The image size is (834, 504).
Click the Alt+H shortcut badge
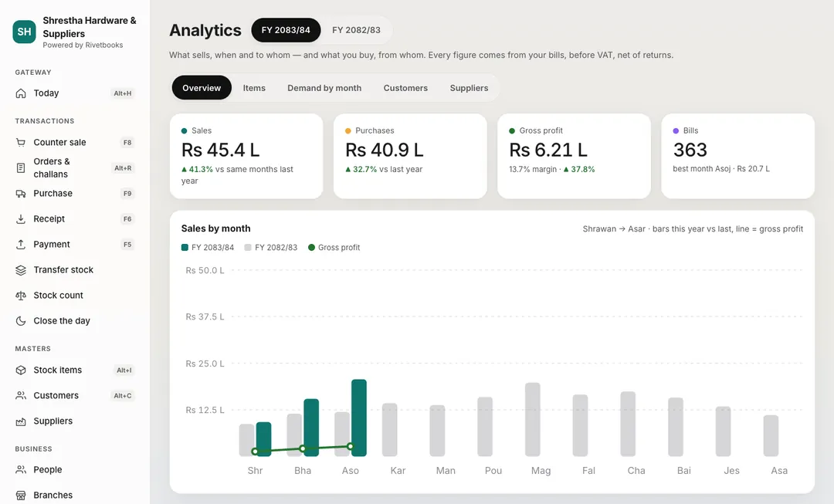click(x=123, y=93)
